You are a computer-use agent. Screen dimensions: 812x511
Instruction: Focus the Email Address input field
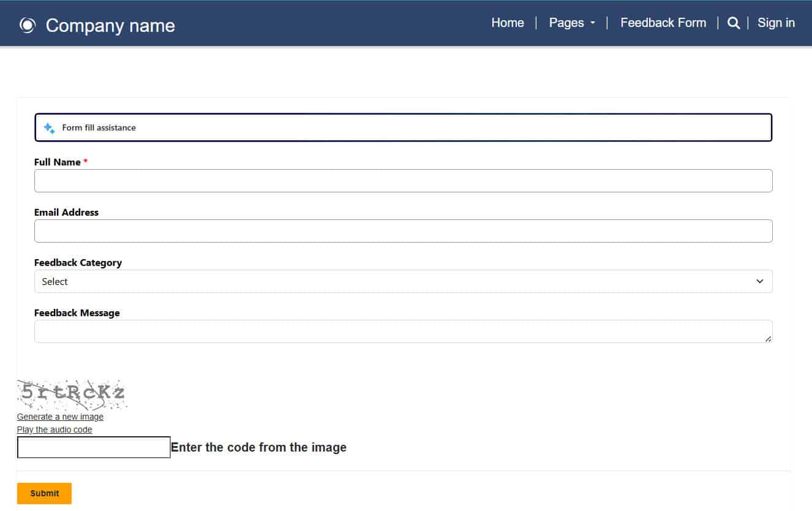click(x=404, y=231)
